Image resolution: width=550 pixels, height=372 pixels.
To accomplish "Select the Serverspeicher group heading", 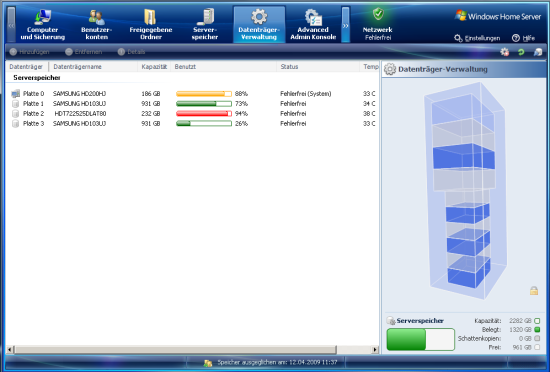I will point(37,78).
